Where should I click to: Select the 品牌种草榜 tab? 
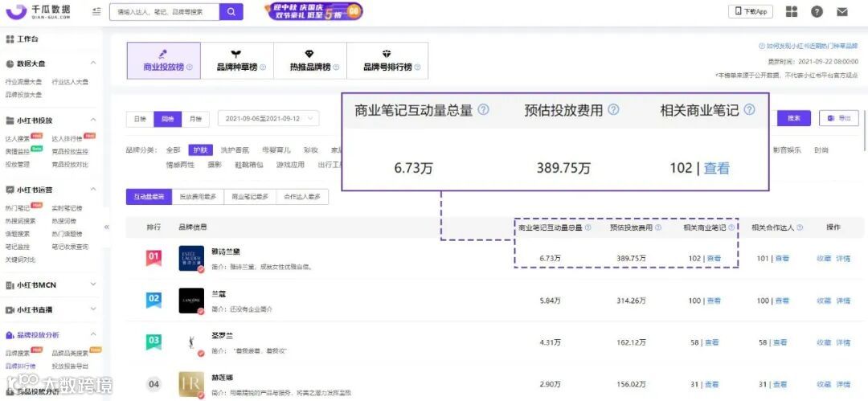pos(237,61)
